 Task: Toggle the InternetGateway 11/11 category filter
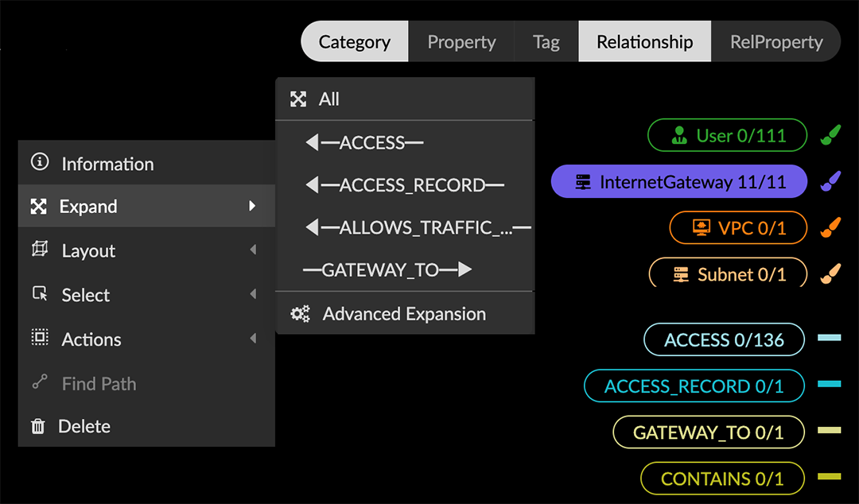click(679, 182)
